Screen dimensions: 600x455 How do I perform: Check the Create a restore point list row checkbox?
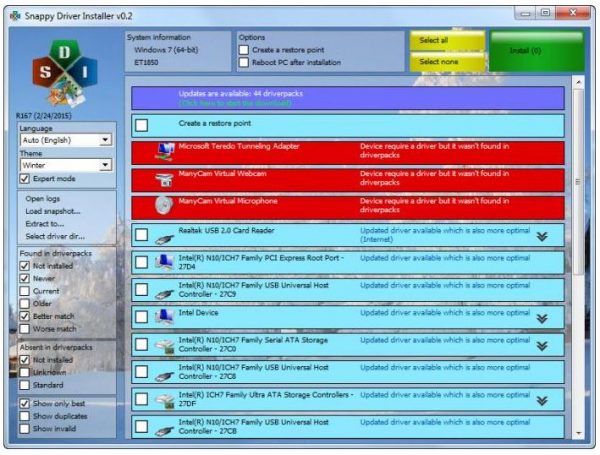coord(142,125)
